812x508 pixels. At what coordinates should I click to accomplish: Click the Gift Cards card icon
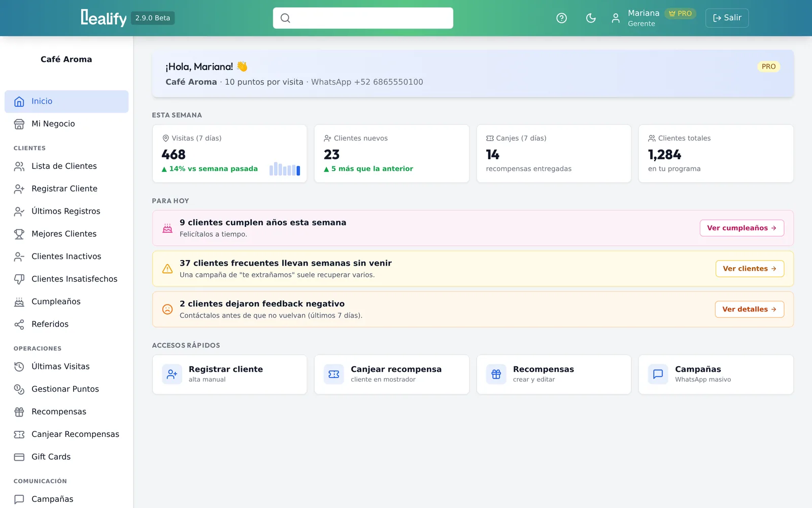tap(19, 457)
